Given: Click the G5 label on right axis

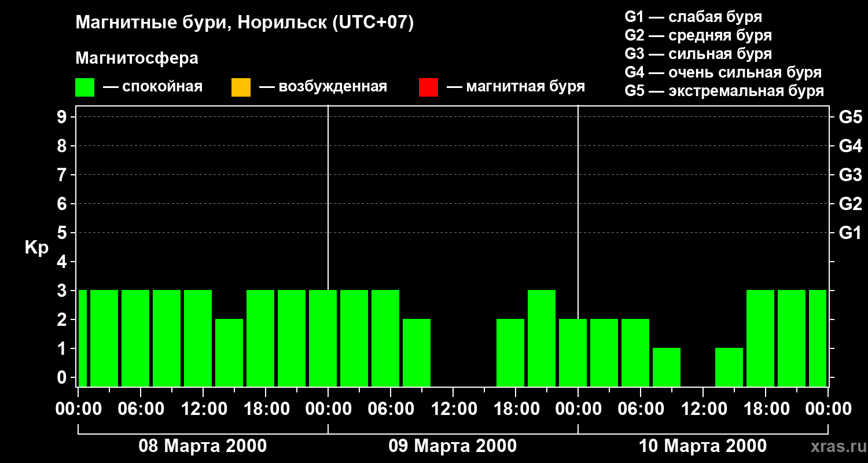Looking at the screenshot, I should tap(850, 117).
